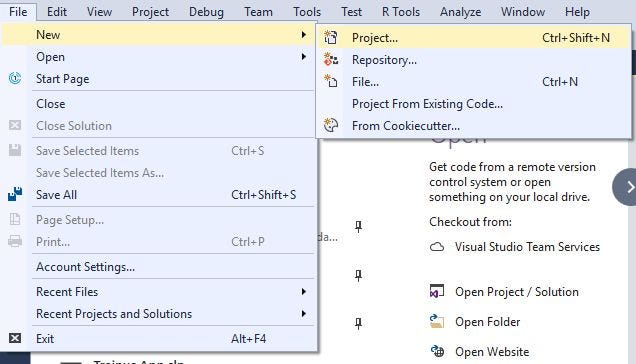Expand the Open submenu arrow
636x364 pixels.
[303, 56]
